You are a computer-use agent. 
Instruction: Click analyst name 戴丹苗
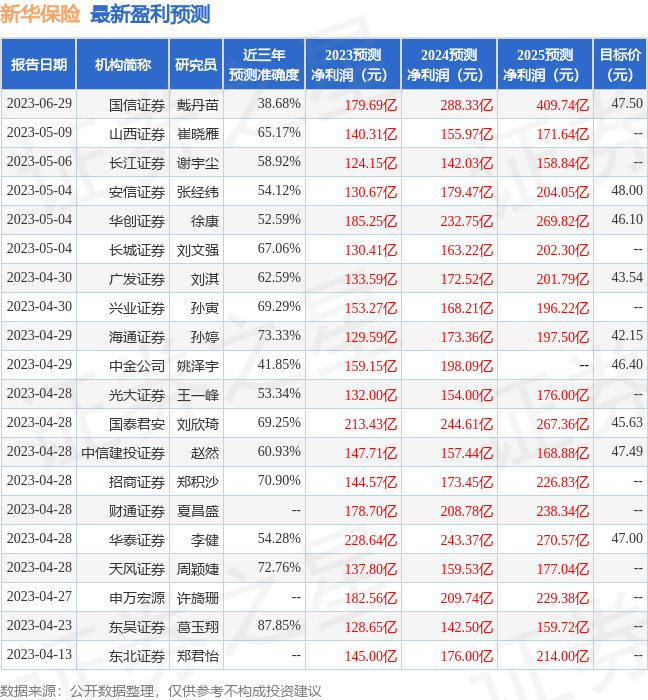pos(198,105)
